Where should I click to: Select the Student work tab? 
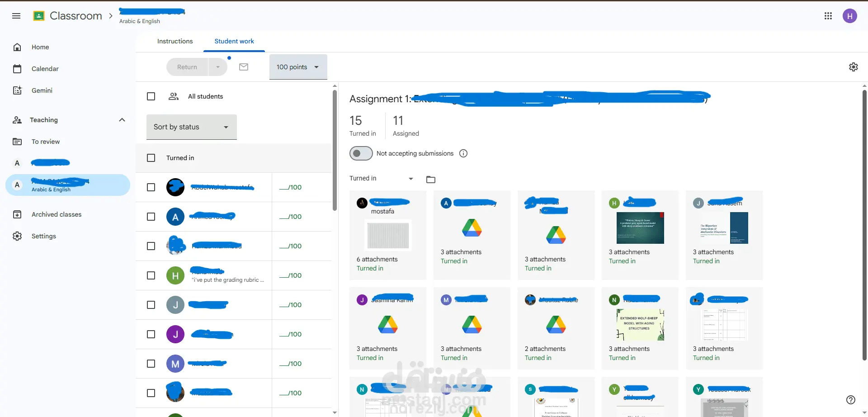pos(234,41)
